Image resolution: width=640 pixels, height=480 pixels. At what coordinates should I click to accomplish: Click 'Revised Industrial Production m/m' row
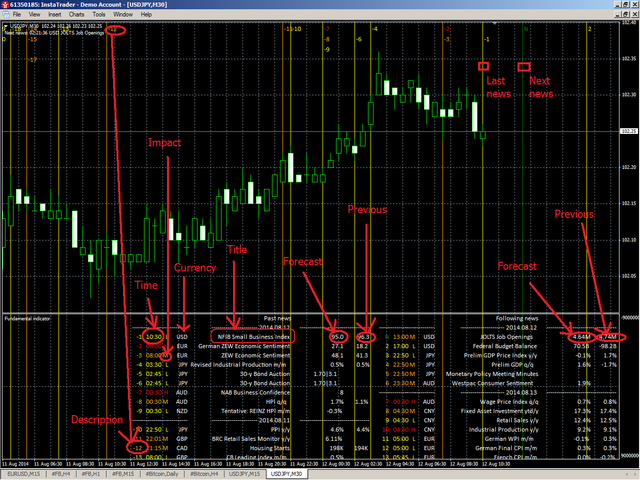[x=238, y=364]
